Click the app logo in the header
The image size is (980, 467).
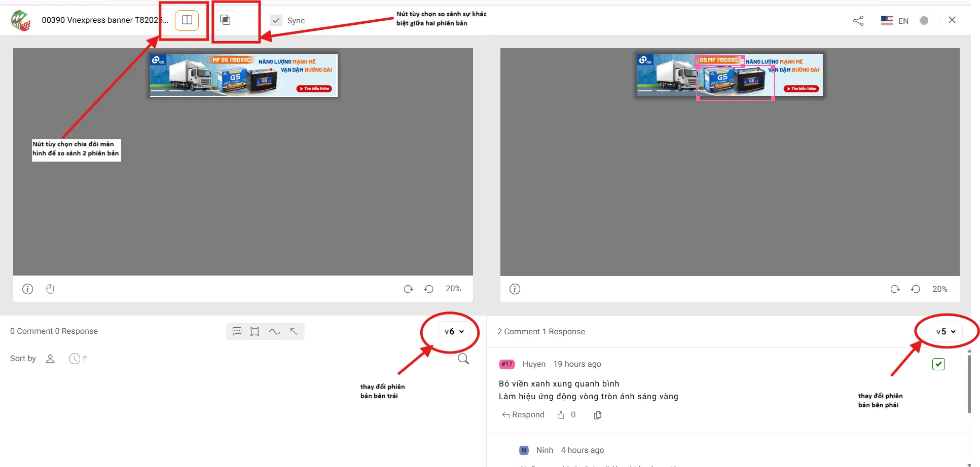coord(21,21)
